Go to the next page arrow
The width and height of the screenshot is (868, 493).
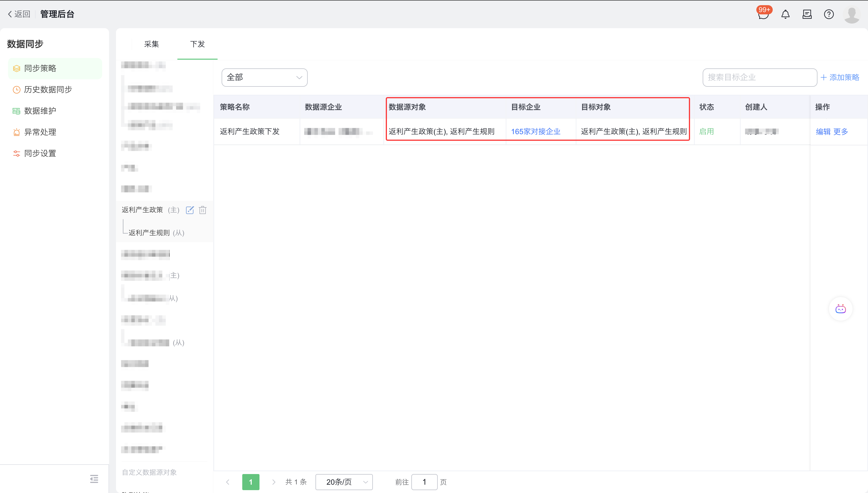tap(274, 482)
